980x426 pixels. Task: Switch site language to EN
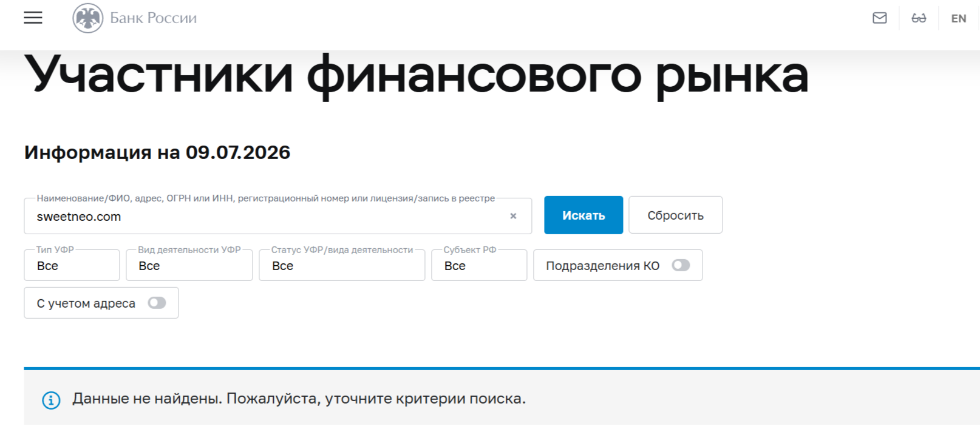(959, 19)
